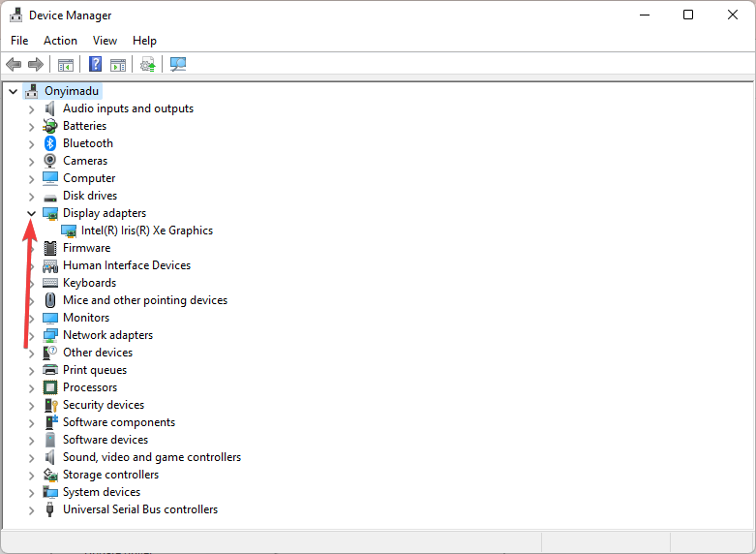Expand the System devices chevron
Image resolution: width=756 pixels, height=554 pixels.
click(x=31, y=493)
